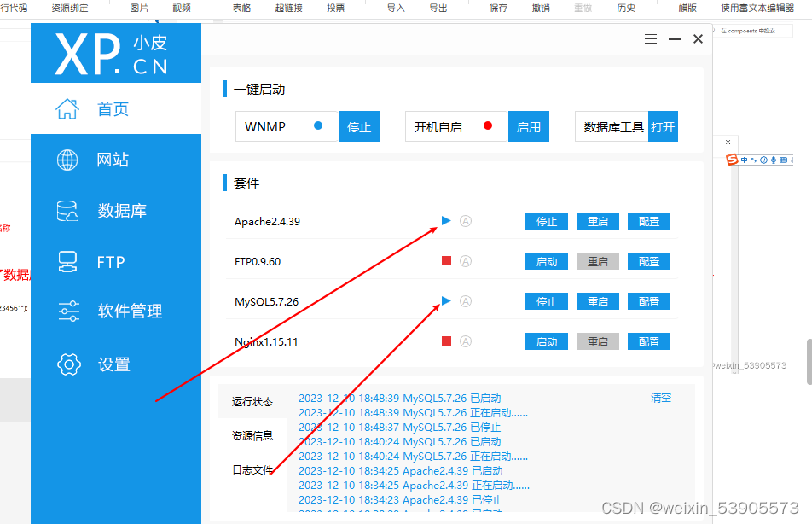Viewport: 812px width, 524px height.
Task: Click the sliders software management icon
Action: click(x=68, y=311)
